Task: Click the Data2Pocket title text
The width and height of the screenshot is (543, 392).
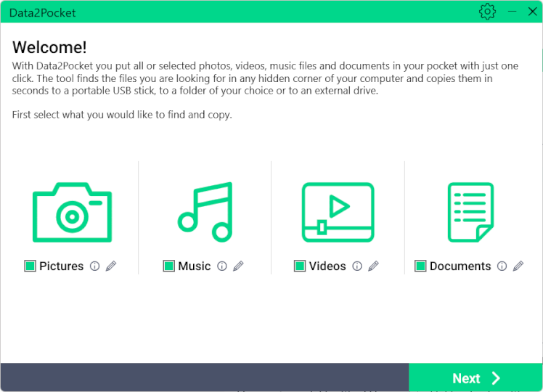Action: click(x=42, y=13)
